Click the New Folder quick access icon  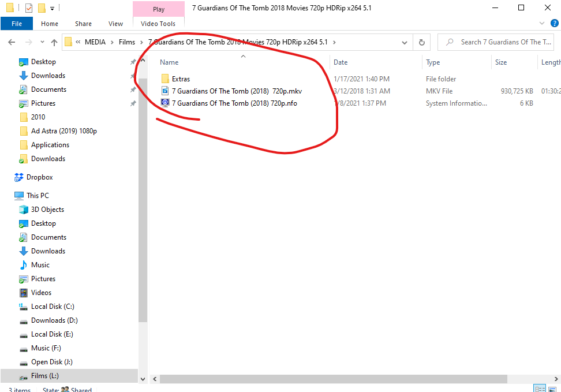(42, 8)
